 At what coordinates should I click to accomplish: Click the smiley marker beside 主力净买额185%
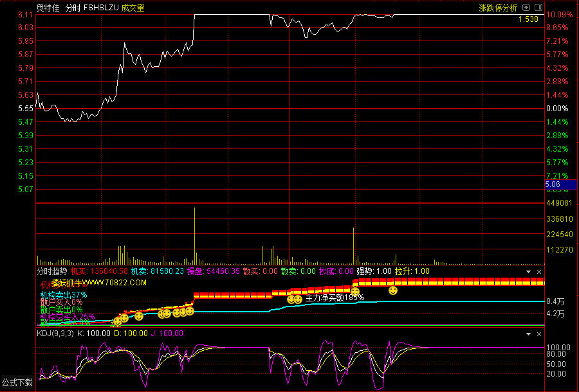pyautogui.click(x=298, y=299)
